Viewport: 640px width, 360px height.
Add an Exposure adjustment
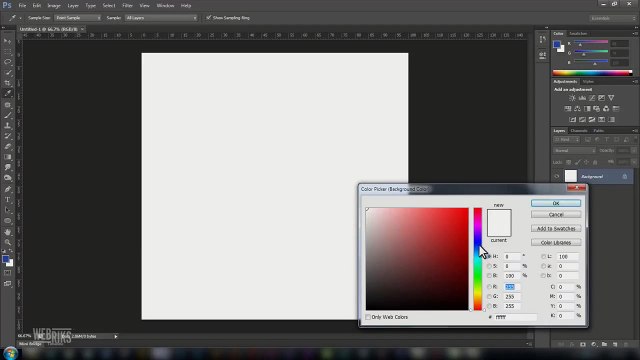[x=602, y=98]
